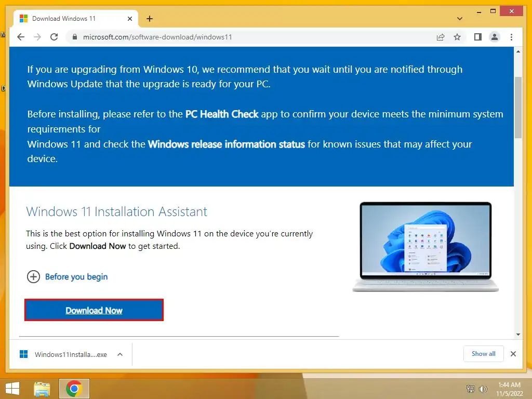Viewport: 532px width, 399px height.
Task: Click the Before you begin link text
Action: [x=76, y=277]
